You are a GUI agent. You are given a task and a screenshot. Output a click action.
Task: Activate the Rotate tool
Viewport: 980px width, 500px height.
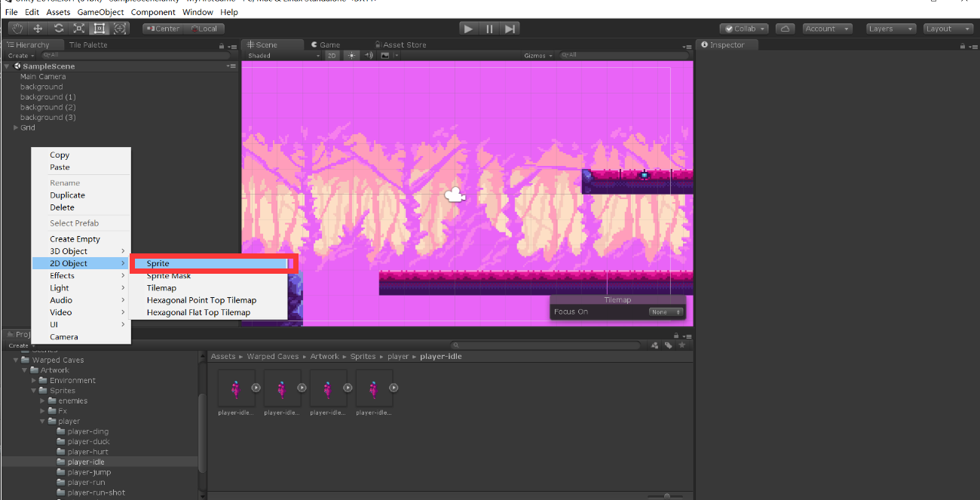click(58, 28)
